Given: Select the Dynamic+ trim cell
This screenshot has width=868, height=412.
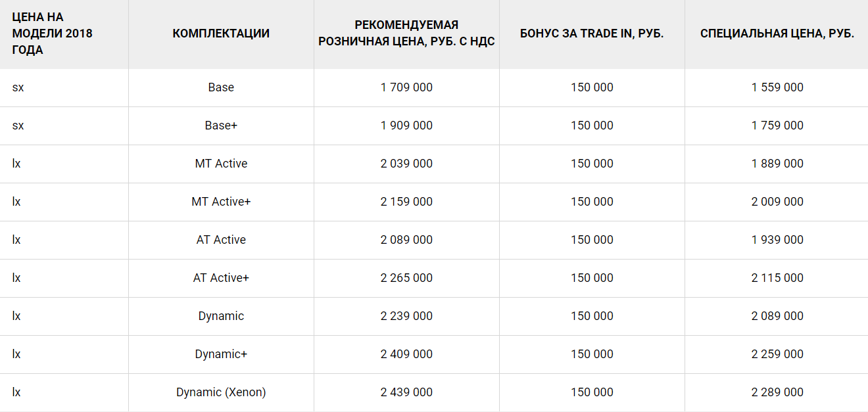Looking at the screenshot, I should tap(221, 354).
